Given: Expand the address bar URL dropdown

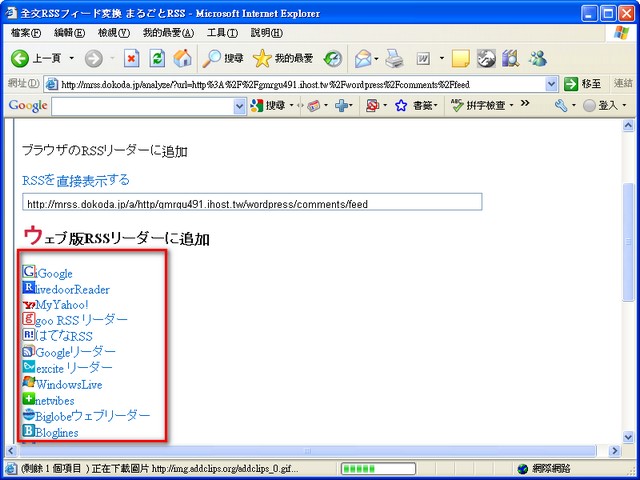Looking at the screenshot, I should point(551,84).
